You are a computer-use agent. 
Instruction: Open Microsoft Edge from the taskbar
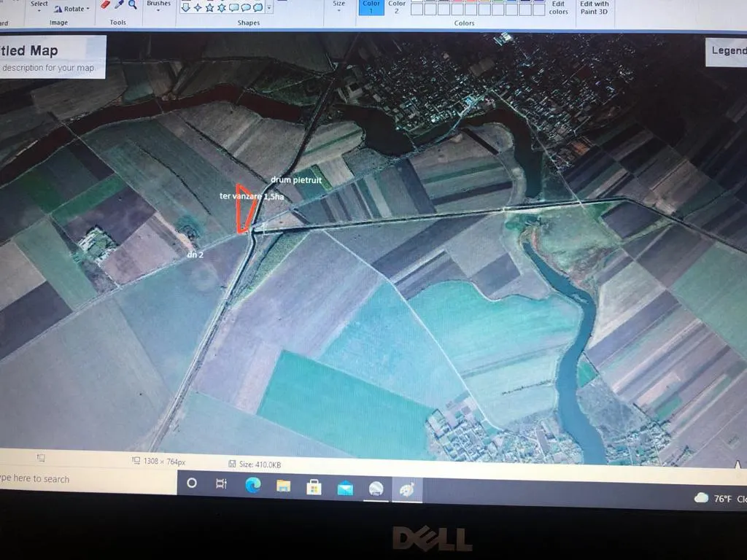pyautogui.click(x=253, y=485)
